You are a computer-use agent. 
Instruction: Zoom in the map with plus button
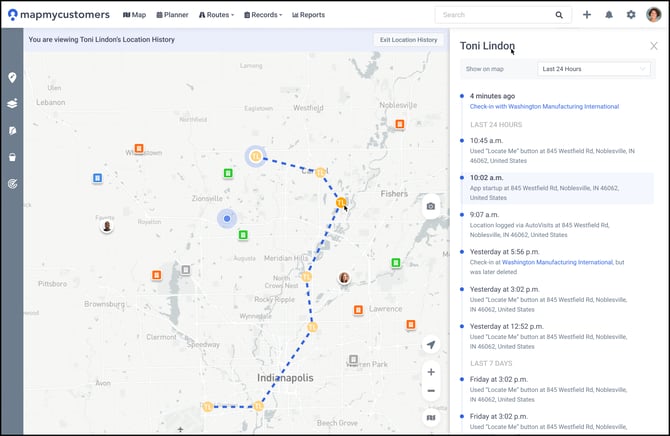[x=430, y=372]
